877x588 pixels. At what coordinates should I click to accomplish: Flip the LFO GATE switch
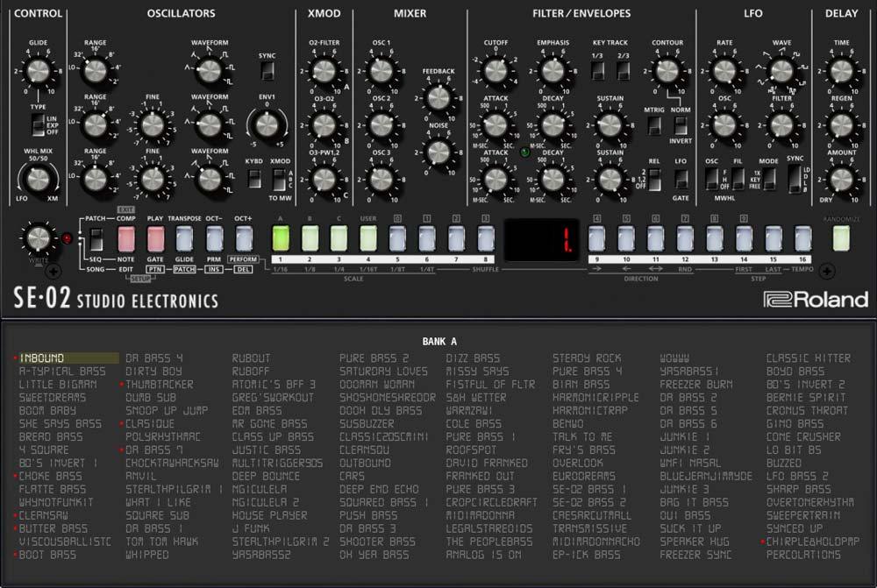(681, 179)
